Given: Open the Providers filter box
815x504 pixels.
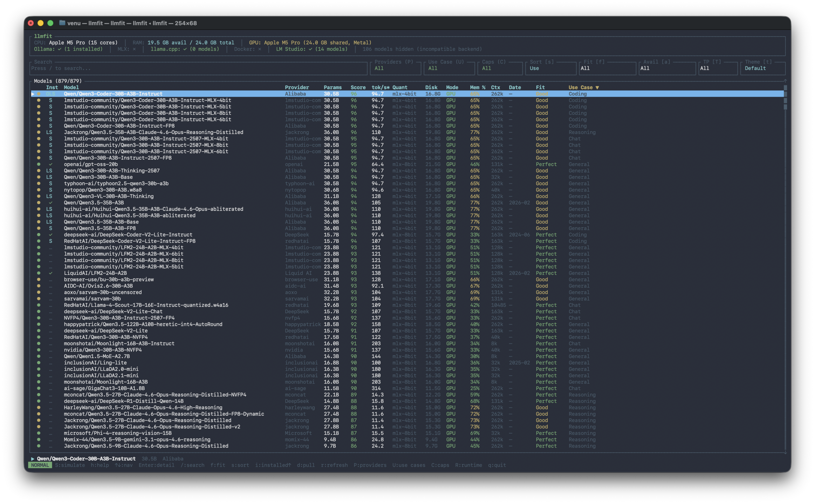Looking at the screenshot, I should 395,68.
